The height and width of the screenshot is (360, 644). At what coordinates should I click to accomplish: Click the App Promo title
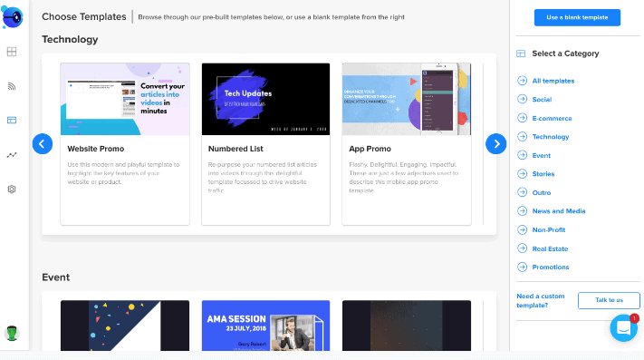pos(370,149)
